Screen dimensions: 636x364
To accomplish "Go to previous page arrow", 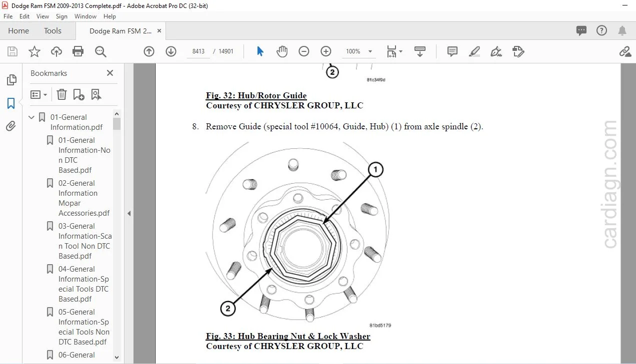I will click(149, 51).
